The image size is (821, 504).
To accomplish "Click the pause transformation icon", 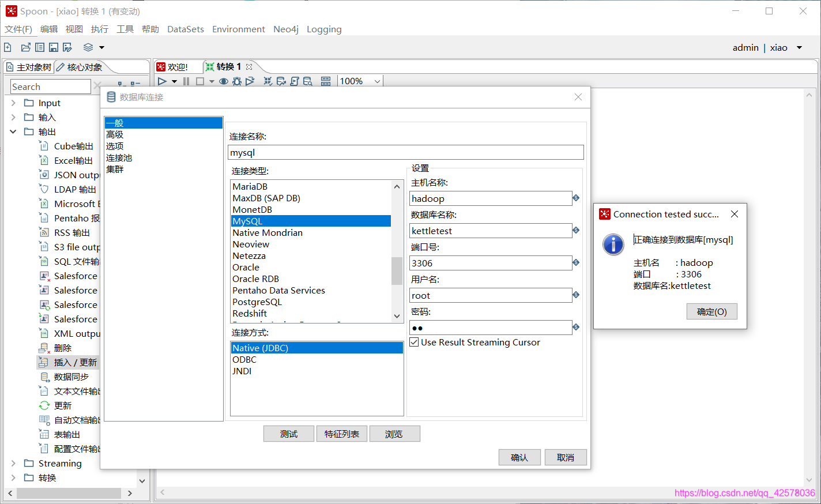I will (x=186, y=81).
